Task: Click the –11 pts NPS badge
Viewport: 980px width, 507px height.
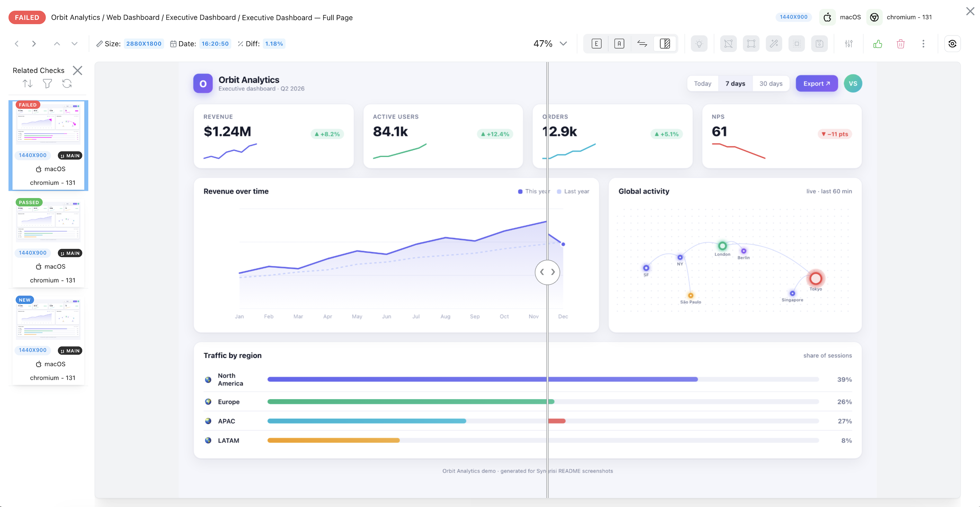Action: [835, 134]
